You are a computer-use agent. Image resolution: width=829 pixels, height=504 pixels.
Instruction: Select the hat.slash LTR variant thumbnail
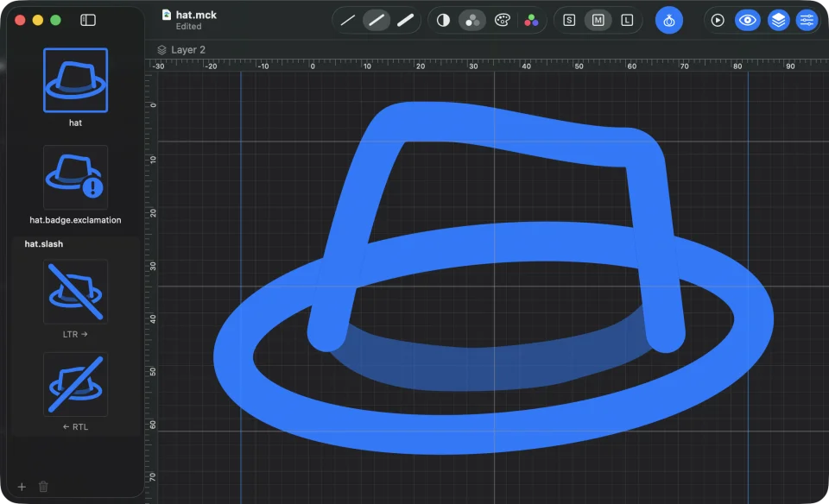76,292
